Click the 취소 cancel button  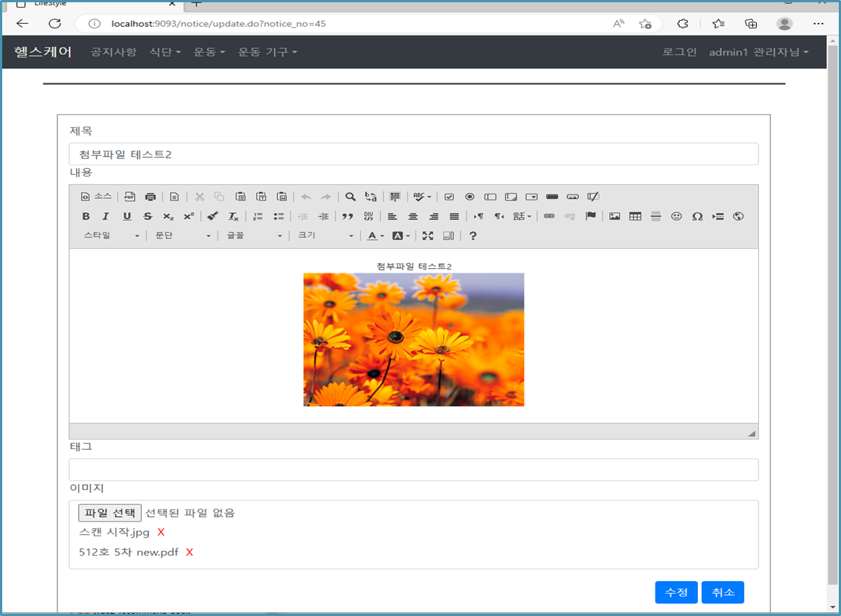(x=723, y=592)
